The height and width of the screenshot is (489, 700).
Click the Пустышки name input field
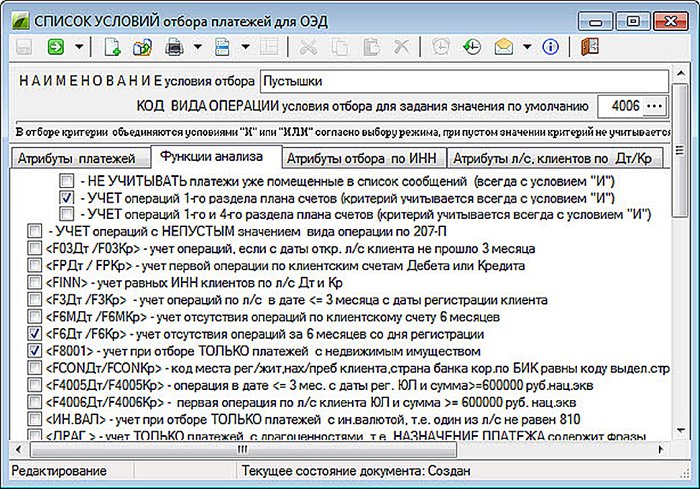[460, 80]
